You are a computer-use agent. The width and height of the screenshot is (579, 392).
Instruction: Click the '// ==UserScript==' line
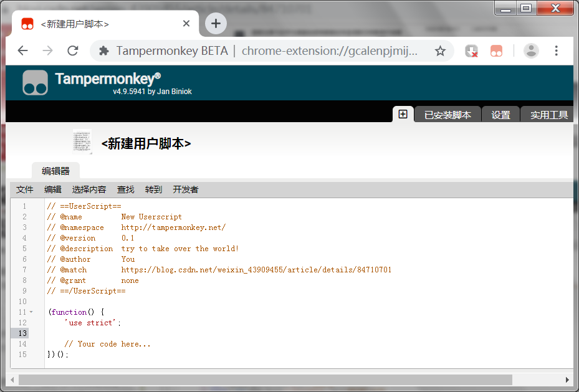pyautogui.click(x=84, y=206)
